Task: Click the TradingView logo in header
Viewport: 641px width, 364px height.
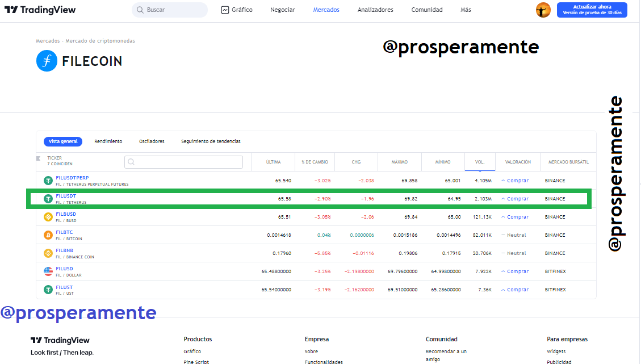Action: [40, 10]
